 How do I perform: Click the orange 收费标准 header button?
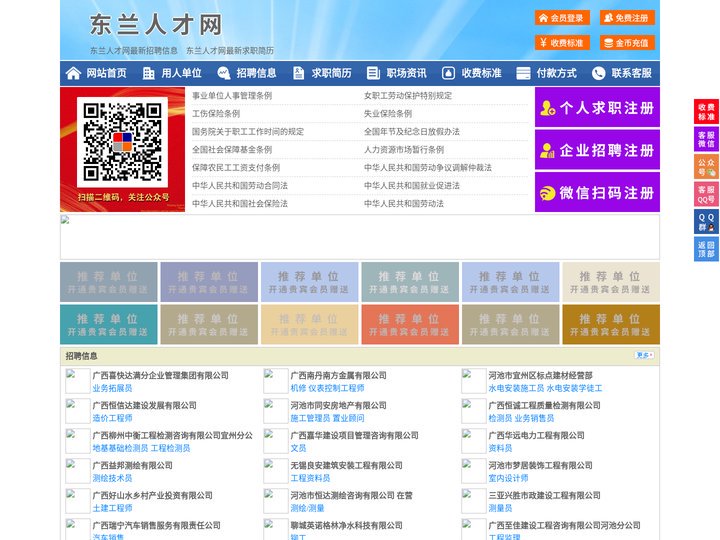pyautogui.click(x=562, y=43)
